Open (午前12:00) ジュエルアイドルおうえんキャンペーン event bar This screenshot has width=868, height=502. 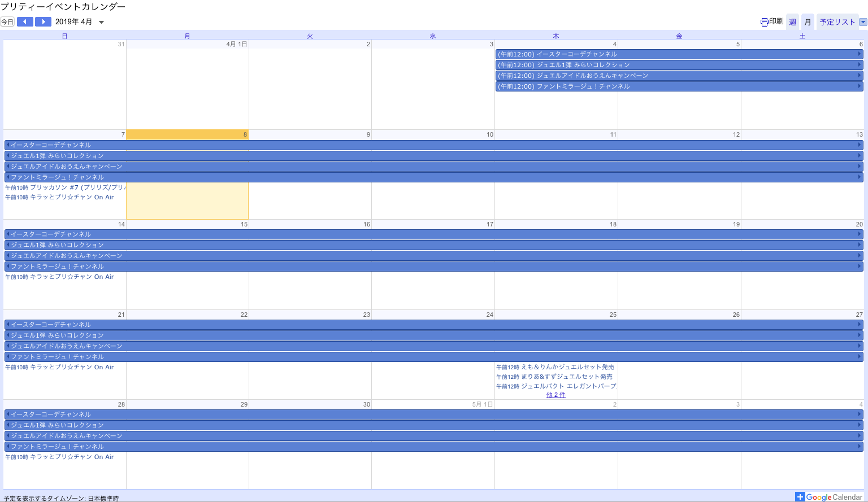pos(678,76)
